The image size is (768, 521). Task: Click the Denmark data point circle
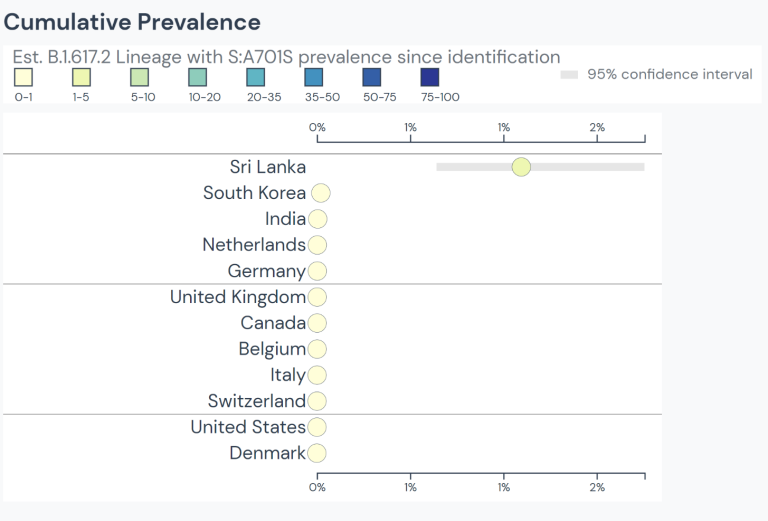317,453
